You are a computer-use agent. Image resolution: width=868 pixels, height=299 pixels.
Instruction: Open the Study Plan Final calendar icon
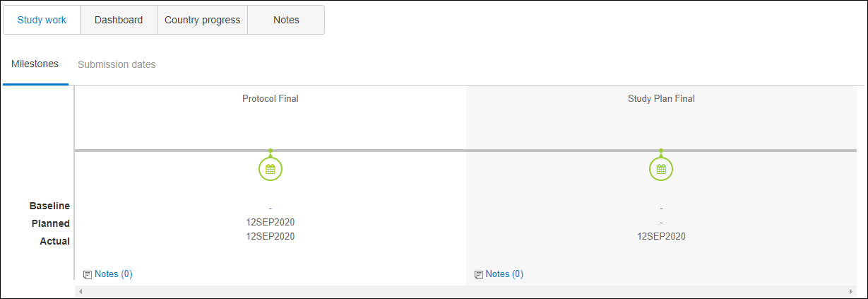coord(661,169)
